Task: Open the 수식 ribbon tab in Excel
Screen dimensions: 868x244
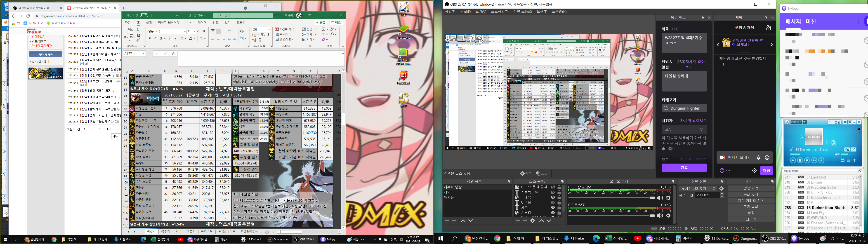Action: pyautogui.click(x=189, y=23)
